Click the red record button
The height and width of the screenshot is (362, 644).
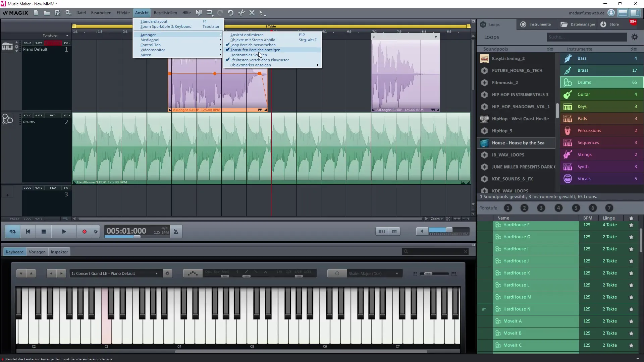85,232
